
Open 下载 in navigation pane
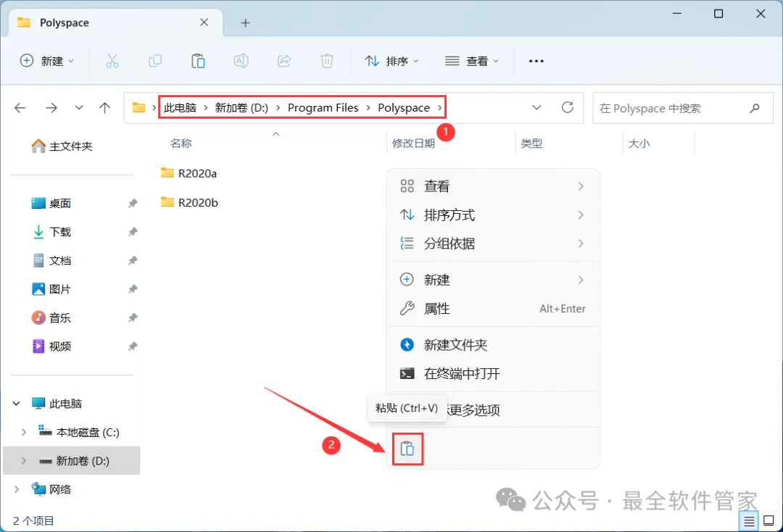[51, 231]
